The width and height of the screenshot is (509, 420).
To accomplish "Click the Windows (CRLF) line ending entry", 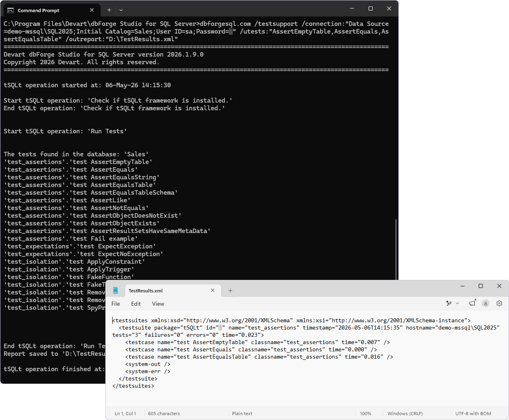I will tap(405, 414).
